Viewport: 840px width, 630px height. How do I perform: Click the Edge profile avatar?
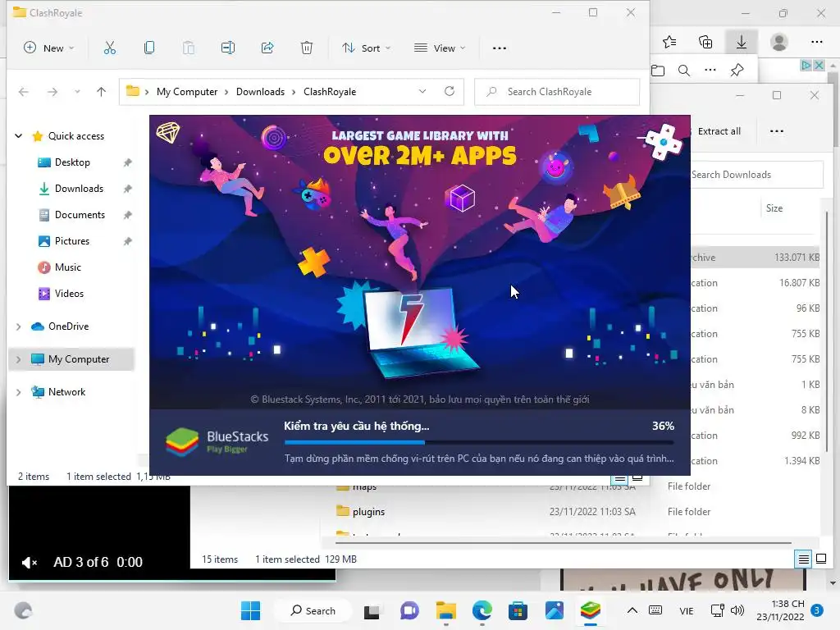779,42
